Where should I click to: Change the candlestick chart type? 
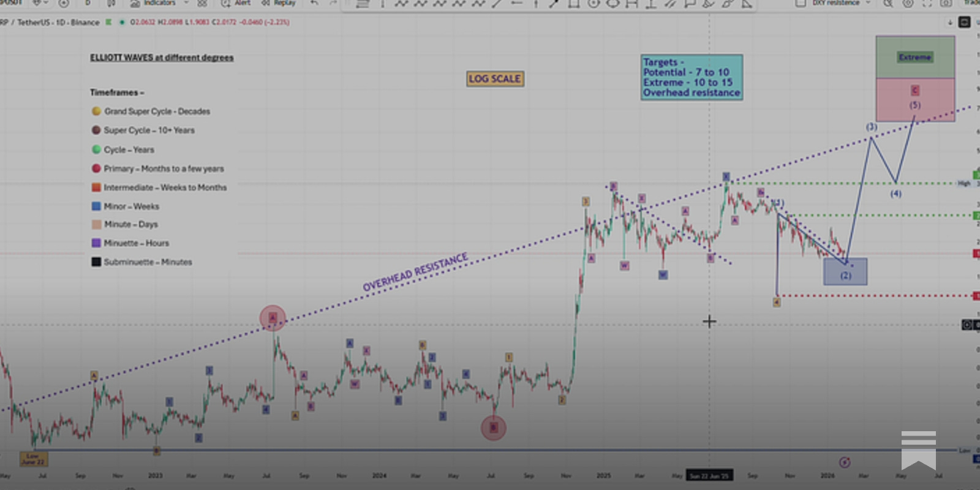coord(111,3)
